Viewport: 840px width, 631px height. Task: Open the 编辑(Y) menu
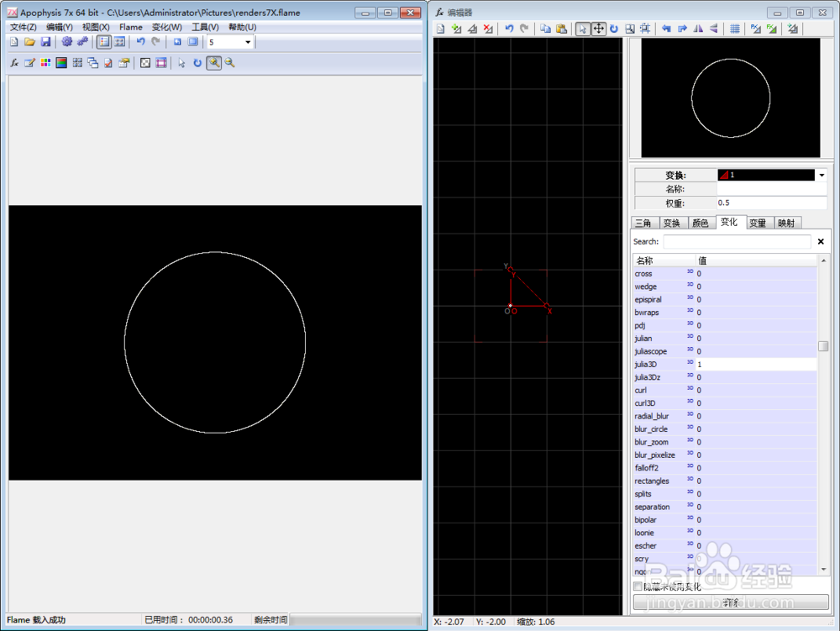point(60,27)
